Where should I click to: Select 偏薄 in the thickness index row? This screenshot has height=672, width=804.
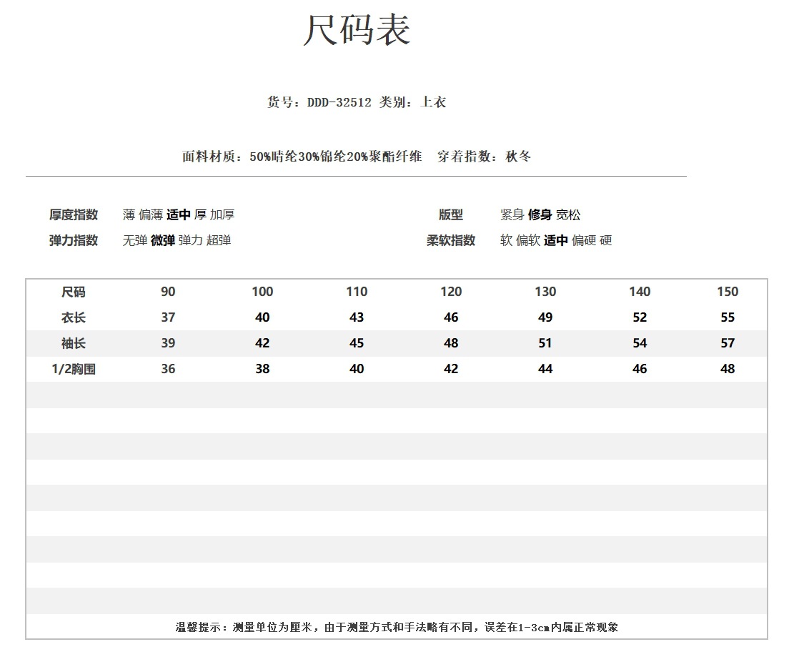[x=151, y=214]
